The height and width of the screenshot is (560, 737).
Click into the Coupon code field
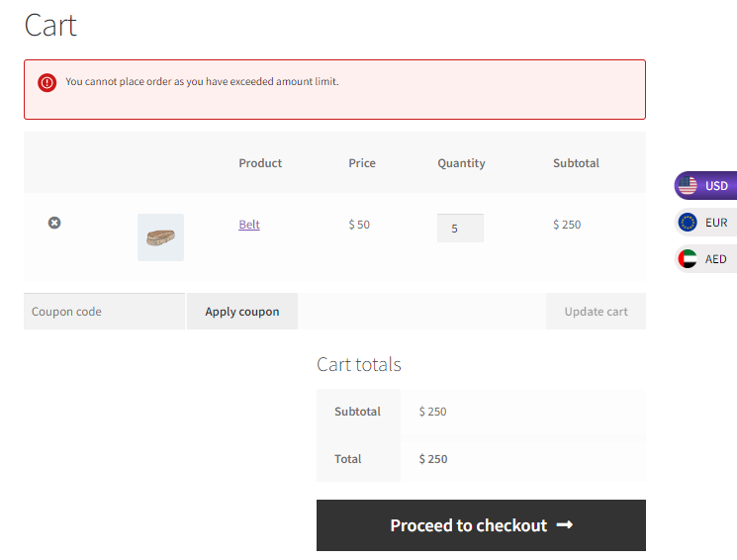(104, 312)
